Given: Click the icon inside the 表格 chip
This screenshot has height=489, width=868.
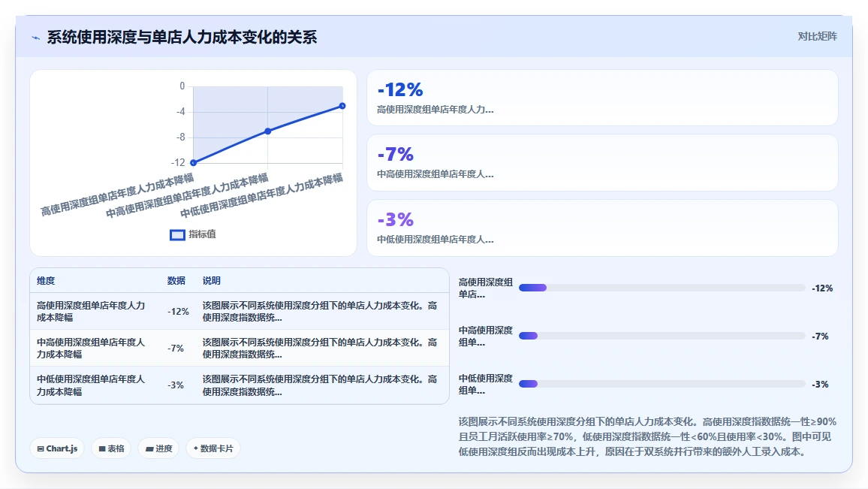Looking at the screenshot, I should click(x=102, y=449).
